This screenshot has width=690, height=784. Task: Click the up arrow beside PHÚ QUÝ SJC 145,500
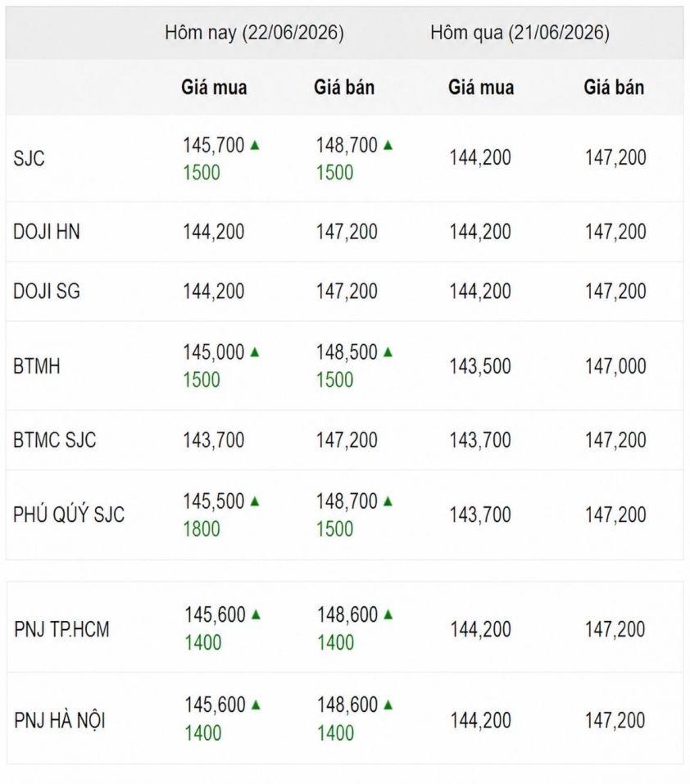point(255,501)
